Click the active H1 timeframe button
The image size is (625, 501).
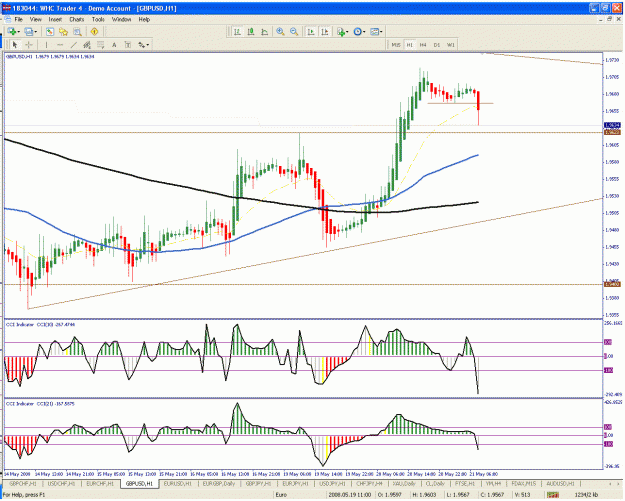tap(409, 45)
